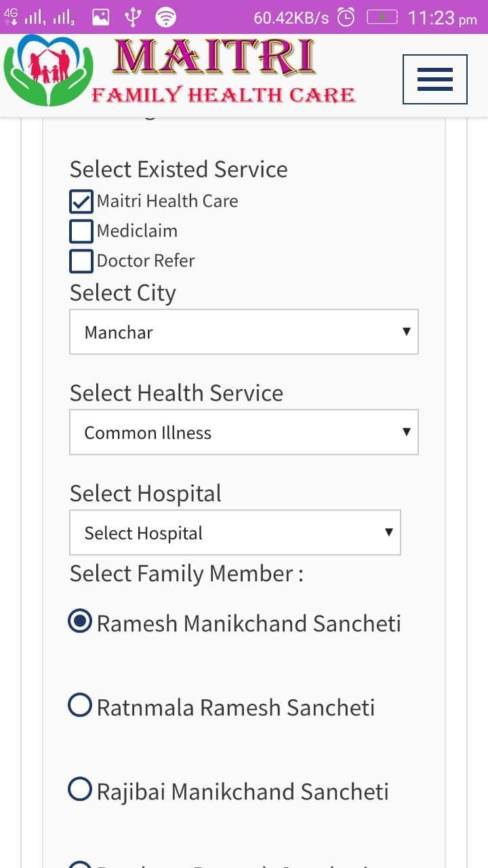Enable the Mediclaim checkbox
Image resolution: width=488 pixels, height=868 pixels.
(81, 231)
